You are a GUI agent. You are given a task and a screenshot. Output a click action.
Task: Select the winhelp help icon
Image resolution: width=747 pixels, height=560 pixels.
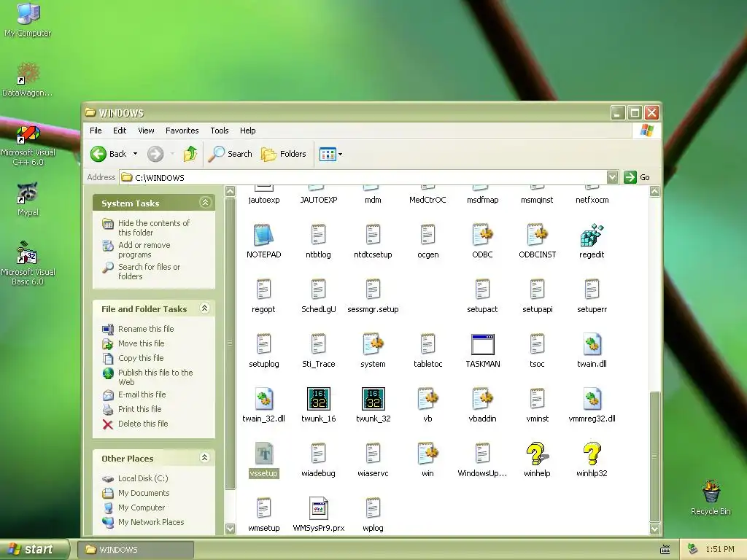pos(537,454)
